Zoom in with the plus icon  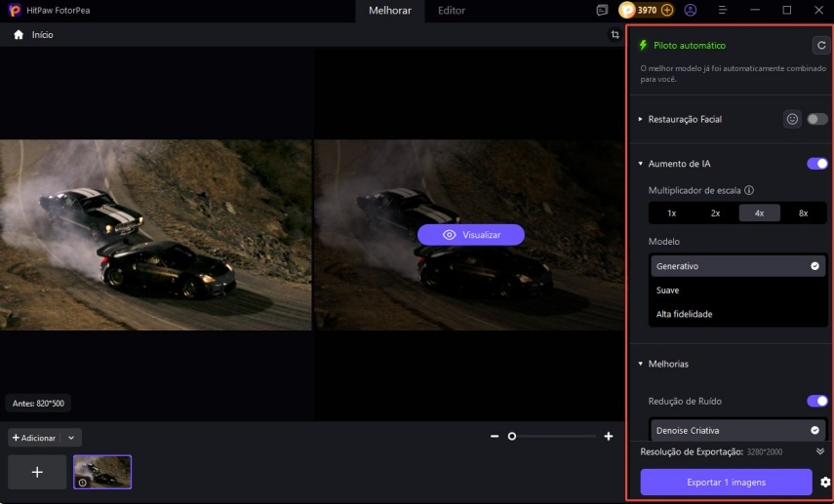[609, 436]
